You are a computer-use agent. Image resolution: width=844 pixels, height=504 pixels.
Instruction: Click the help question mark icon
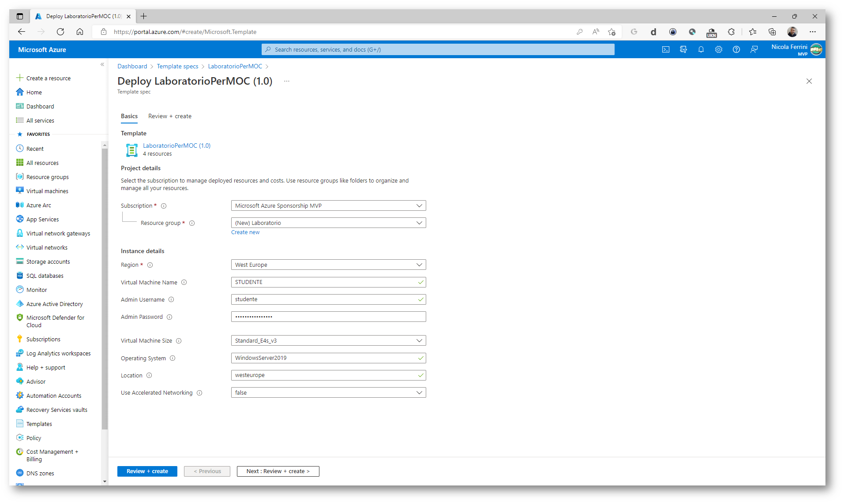point(736,49)
